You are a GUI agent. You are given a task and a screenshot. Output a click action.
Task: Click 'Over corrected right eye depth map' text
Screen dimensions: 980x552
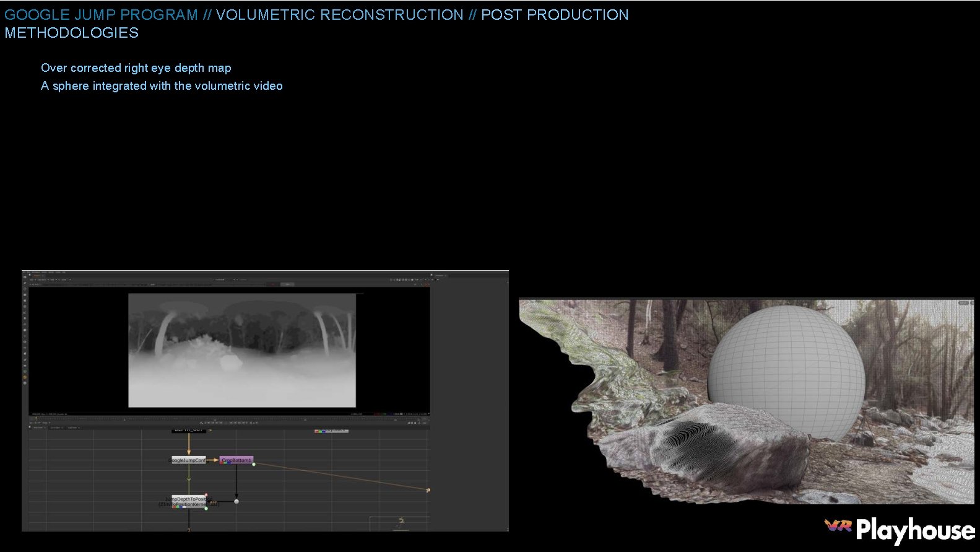pyautogui.click(x=136, y=68)
